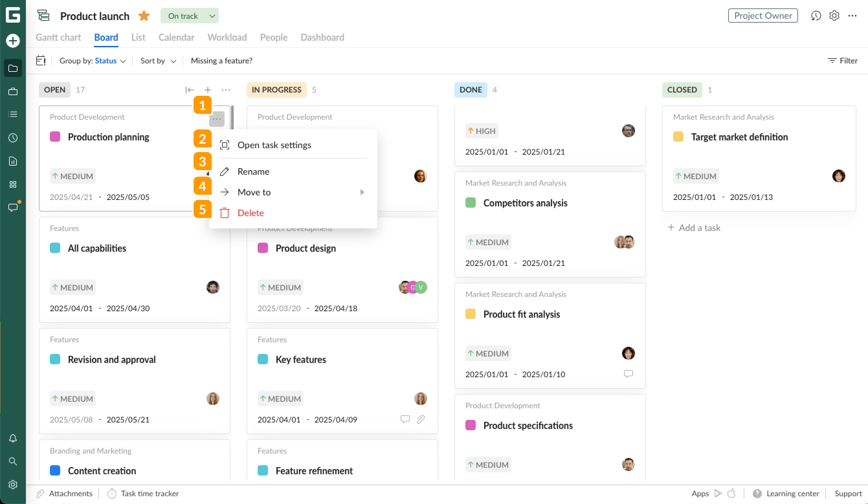This screenshot has width=868, height=504.
Task: Open the Sort by dropdown
Action: pos(158,61)
